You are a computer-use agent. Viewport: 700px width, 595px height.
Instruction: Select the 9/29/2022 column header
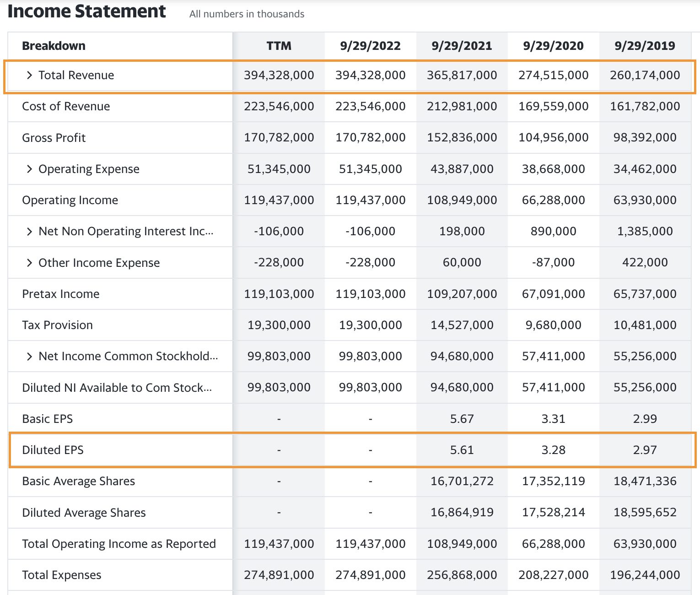(370, 45)
